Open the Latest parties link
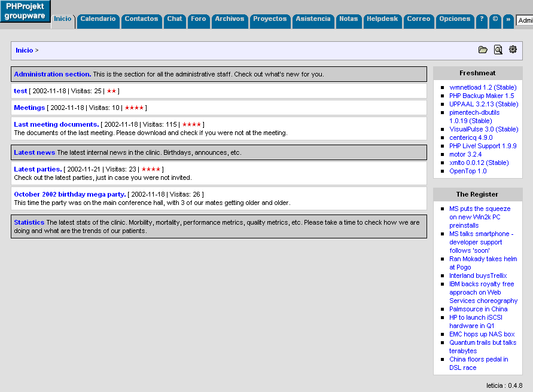Viewport: 533px width, 392px height. pyautogui.click(x=38, y=169)
